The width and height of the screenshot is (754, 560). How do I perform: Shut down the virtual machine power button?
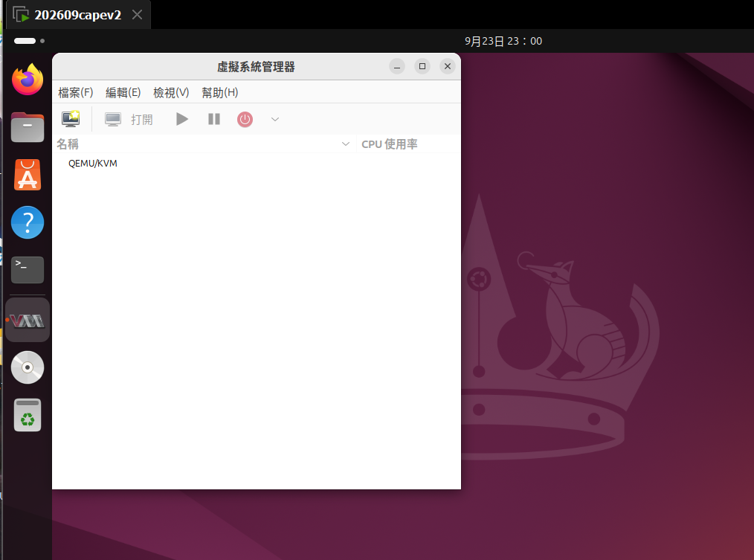245,119
